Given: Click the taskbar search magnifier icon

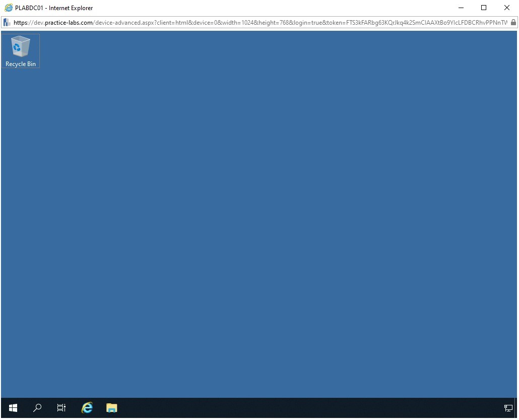Looking at the screenshot, I should tap(37, 408).
